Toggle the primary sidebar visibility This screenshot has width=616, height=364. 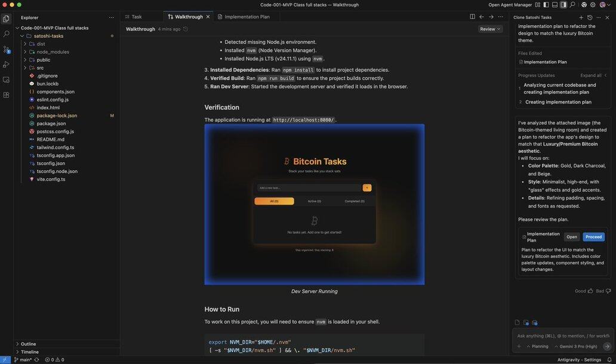coord(546,5)
